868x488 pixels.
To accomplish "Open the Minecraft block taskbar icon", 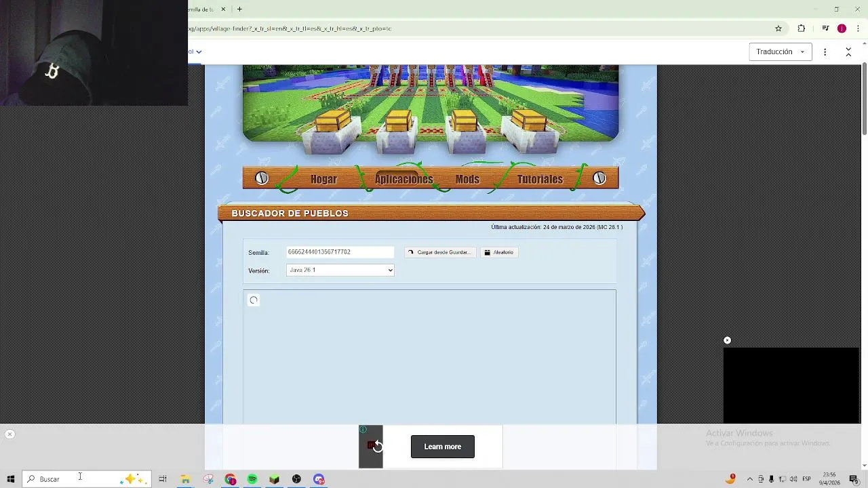I will click(x=275, y=479).
